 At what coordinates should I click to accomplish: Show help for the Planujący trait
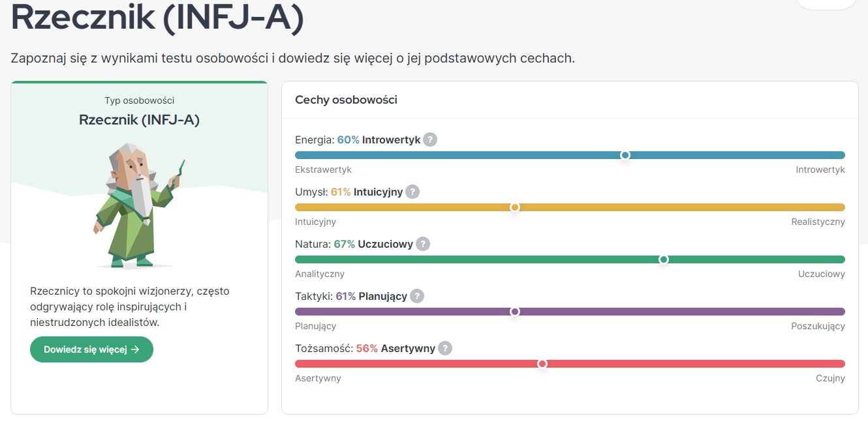pos(417,296)
